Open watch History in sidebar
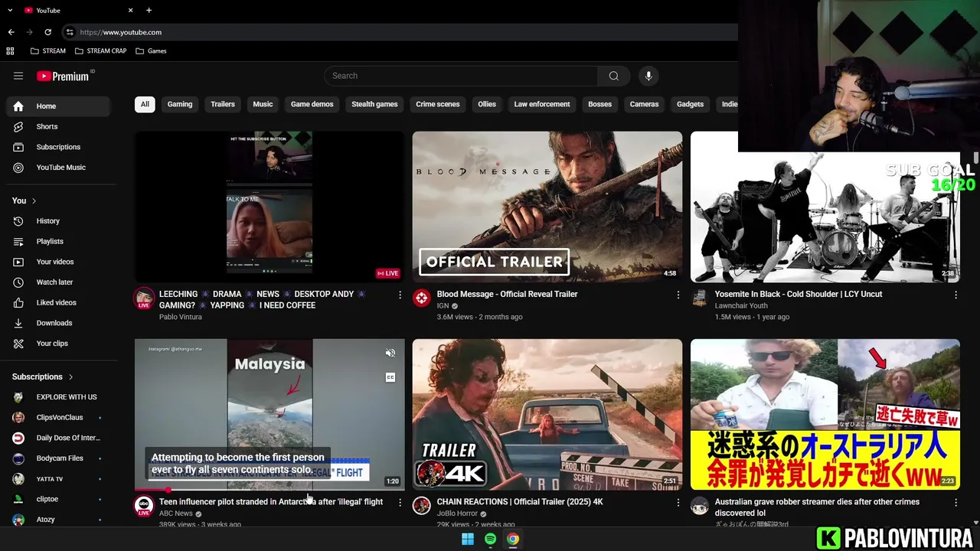 58,221
